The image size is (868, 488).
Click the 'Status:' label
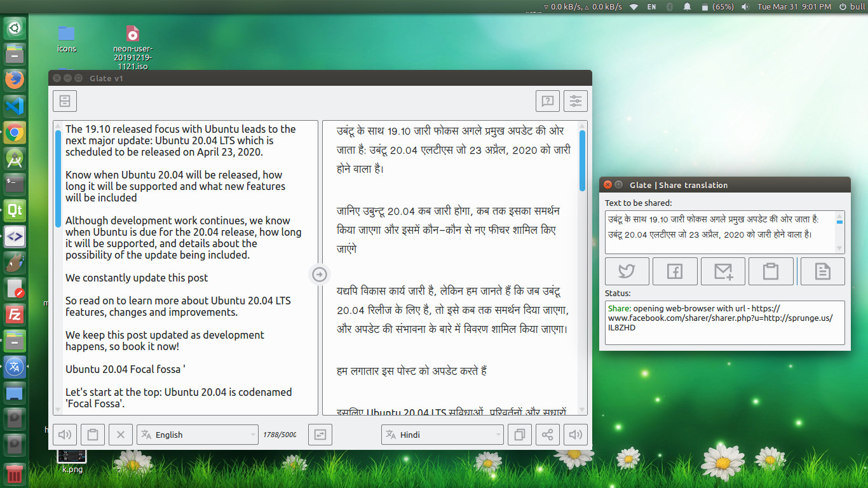click(618, 293)
